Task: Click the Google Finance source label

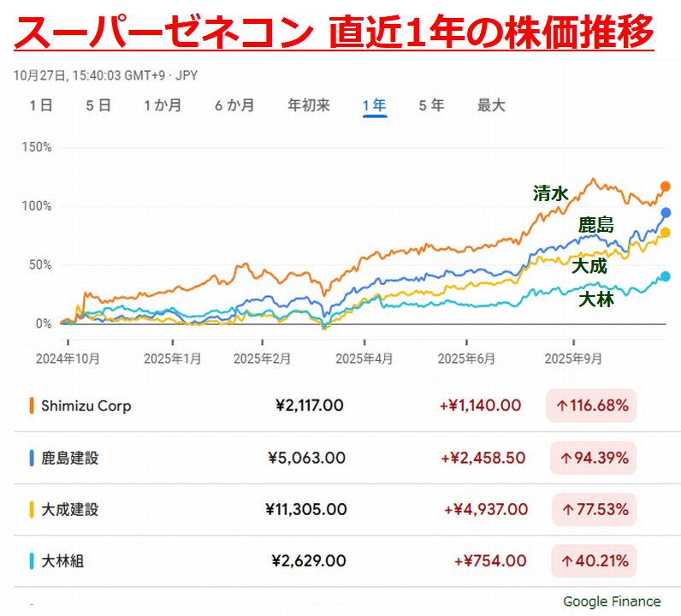Action: tap(612, 601)
